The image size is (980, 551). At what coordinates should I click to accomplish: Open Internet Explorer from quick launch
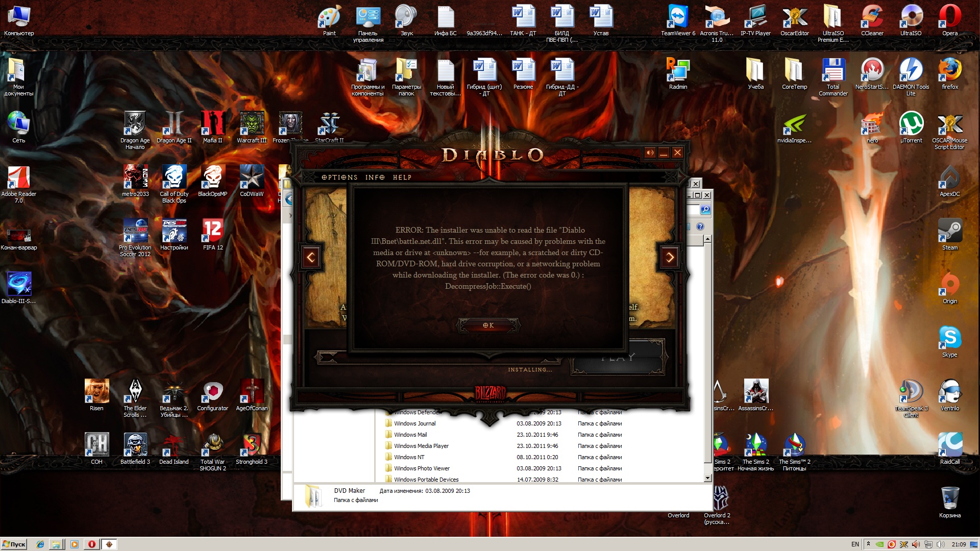click(40, 544)
